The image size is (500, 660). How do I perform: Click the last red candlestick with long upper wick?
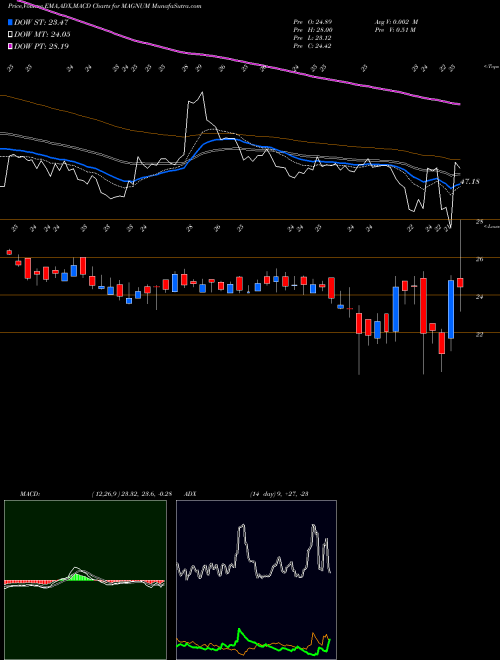[460, 282]
